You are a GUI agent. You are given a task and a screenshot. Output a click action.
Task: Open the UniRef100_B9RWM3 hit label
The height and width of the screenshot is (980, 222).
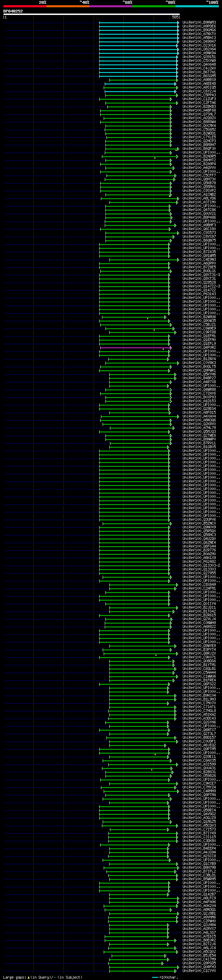[x=199, y=23]
